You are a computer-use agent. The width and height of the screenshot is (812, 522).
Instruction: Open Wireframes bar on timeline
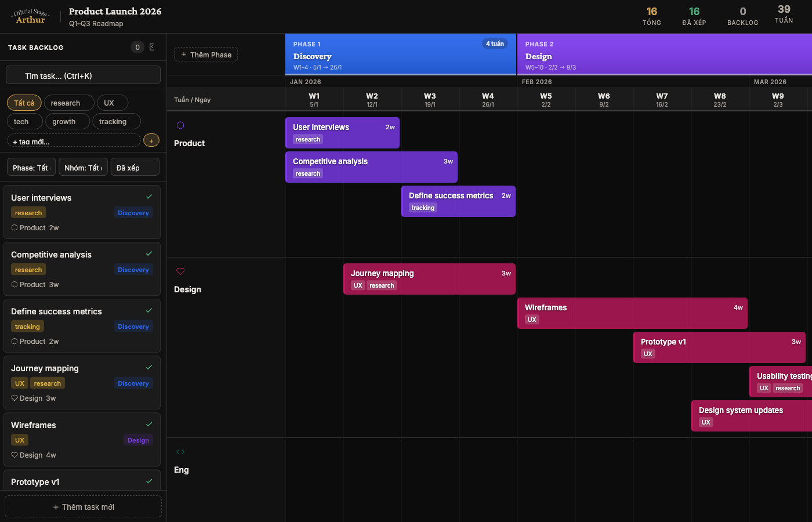click(632, 313)
